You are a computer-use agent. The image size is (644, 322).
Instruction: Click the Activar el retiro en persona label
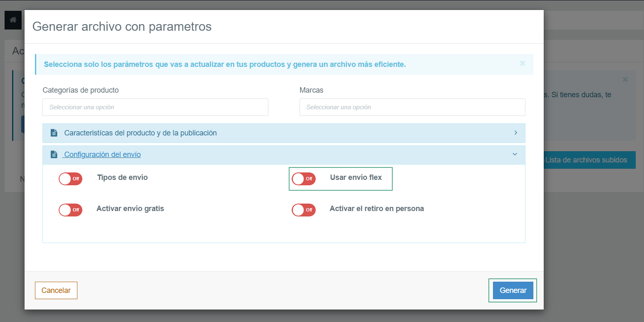tap(377, 209)
